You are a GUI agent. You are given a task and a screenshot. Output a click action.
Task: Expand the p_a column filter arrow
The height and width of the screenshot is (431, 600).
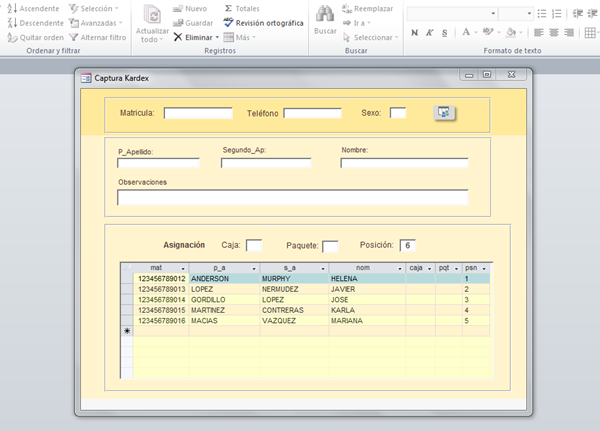tap(253, 269)
